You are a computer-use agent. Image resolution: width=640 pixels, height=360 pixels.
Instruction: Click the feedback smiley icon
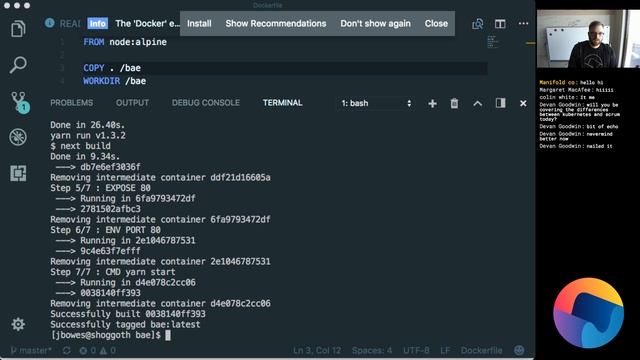tap(519, 350)
